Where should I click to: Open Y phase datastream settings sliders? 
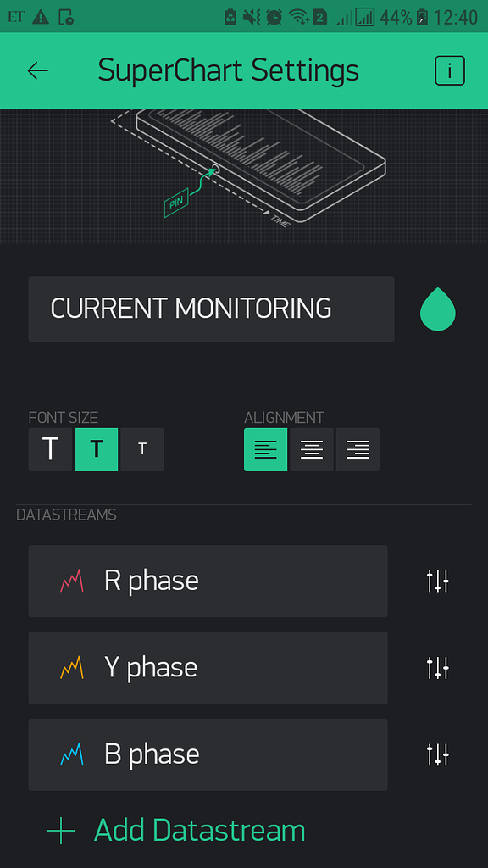coord(438,668)
